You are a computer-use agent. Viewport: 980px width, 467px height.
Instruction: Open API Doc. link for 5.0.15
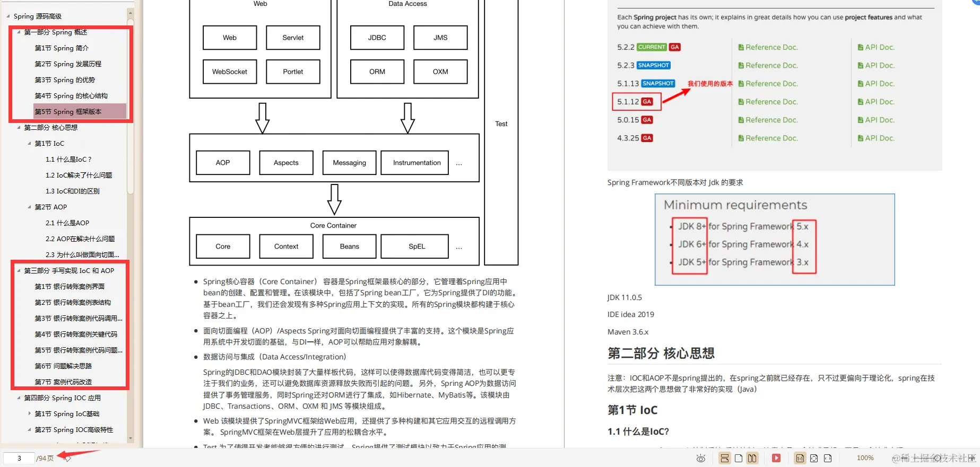pos(876,120)
